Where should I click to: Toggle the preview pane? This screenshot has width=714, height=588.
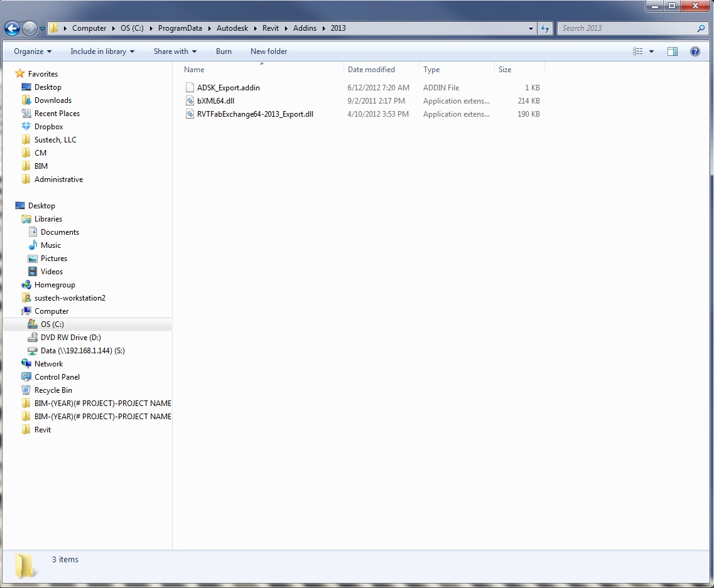(672, 51)
